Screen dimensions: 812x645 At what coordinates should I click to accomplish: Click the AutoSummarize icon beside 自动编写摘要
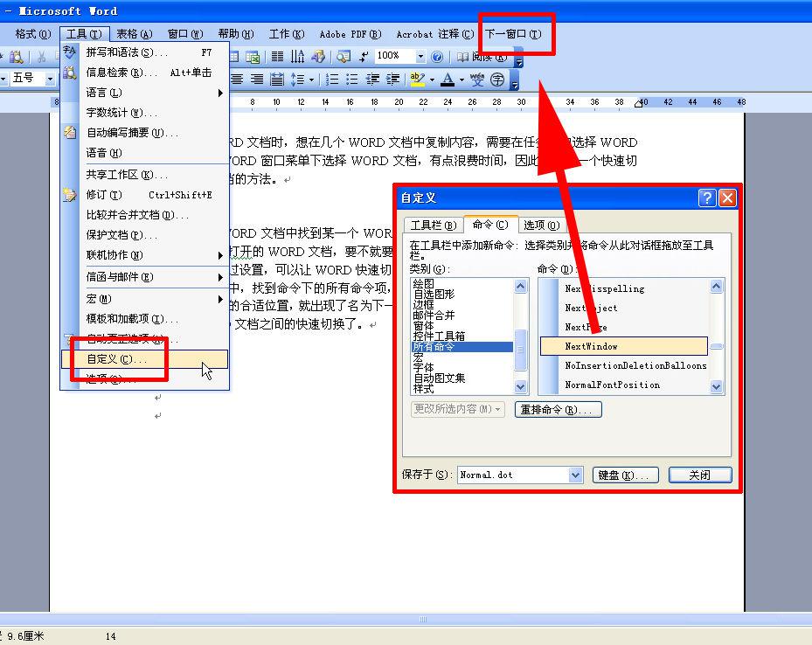tap(69, 133)
